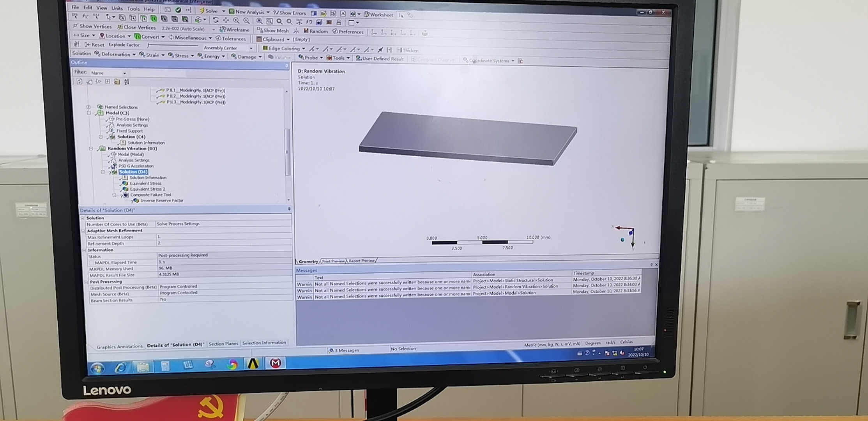868x421 pixels.
Task: Open the Deformation results dropdown
Action: point(115,54)
